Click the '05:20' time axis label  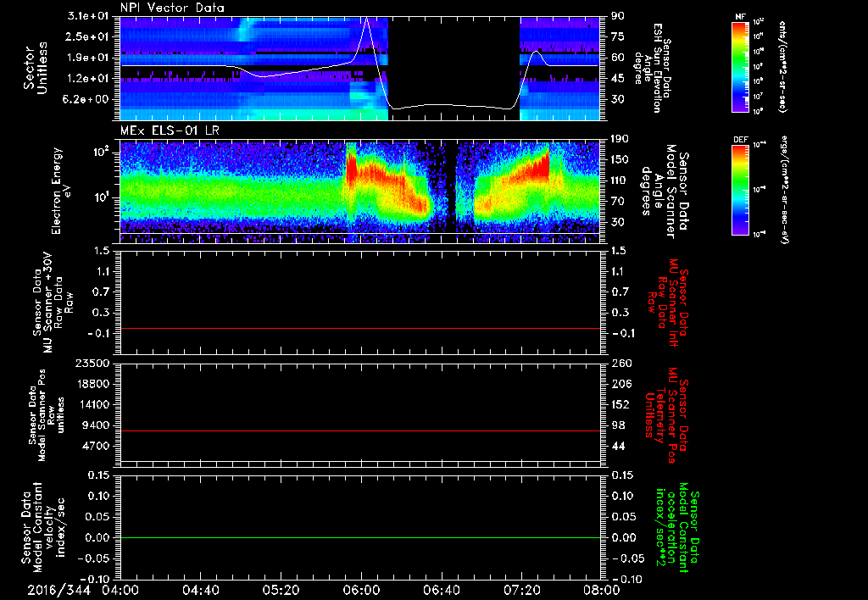[281, 590]
